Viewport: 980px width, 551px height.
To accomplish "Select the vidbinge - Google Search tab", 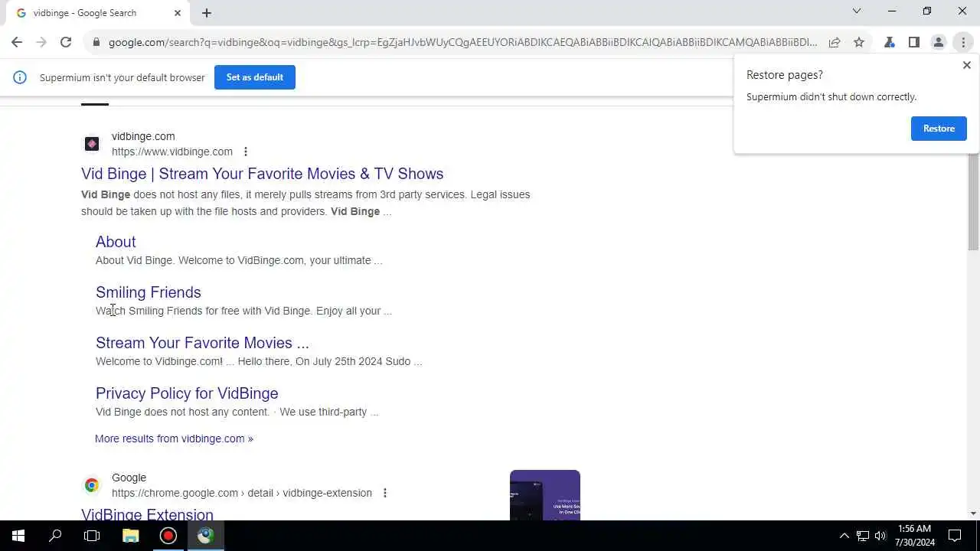I will pyautogui.click(x=98, y=13).
